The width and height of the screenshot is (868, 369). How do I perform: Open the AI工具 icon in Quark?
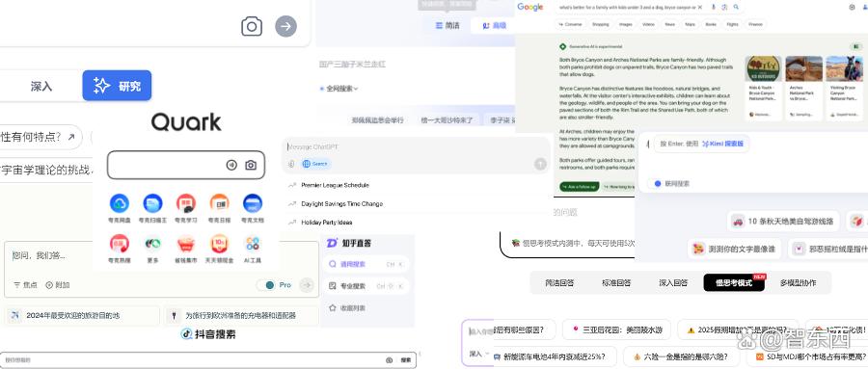253,244
